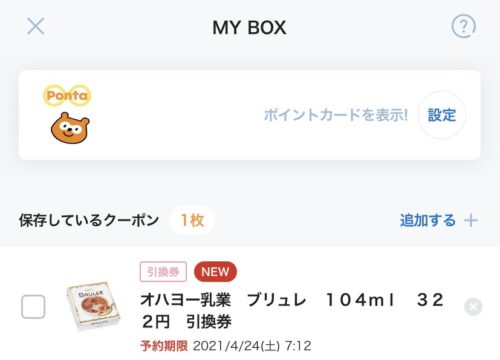Tap the Ponta logo
The width and height of the screenshot is (500, 360).
pos(67,96)
